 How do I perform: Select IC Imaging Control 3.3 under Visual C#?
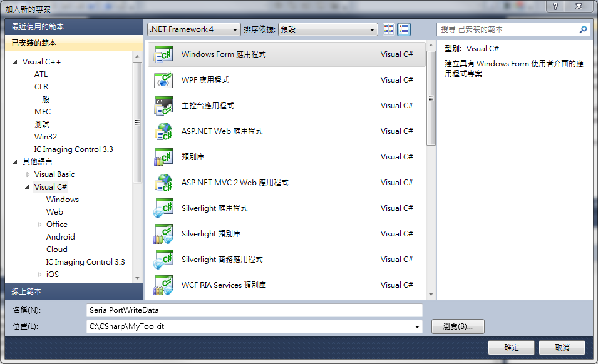[85, 262]
